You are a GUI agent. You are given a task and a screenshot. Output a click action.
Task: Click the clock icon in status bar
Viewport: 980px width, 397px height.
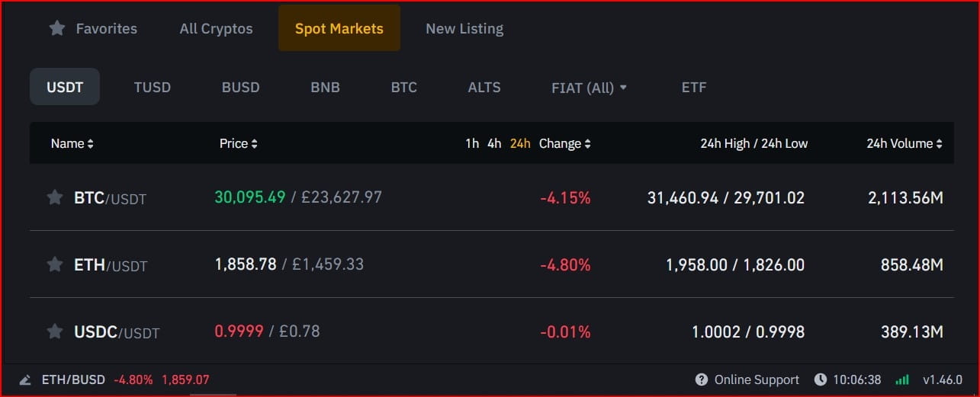click(x=820, y=379)
